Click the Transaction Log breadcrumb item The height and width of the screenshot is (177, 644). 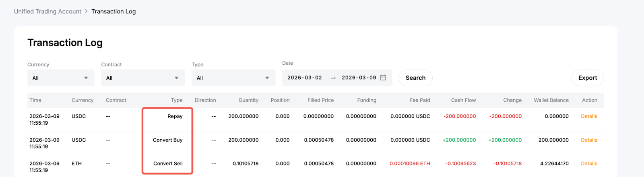(x=114, y=11)
